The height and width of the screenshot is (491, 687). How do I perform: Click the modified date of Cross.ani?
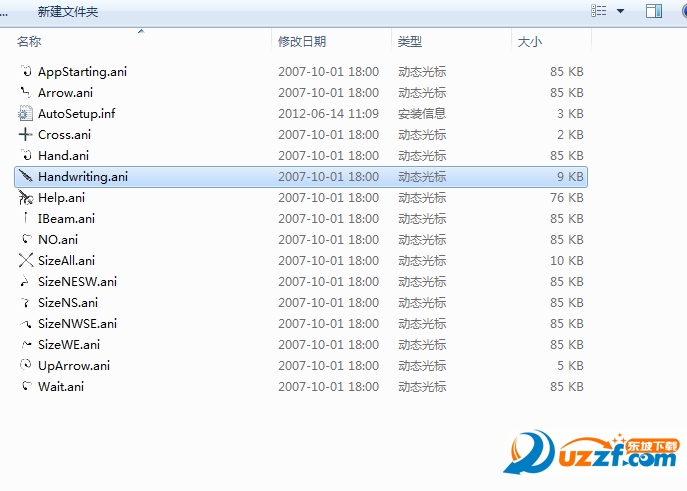329,134
